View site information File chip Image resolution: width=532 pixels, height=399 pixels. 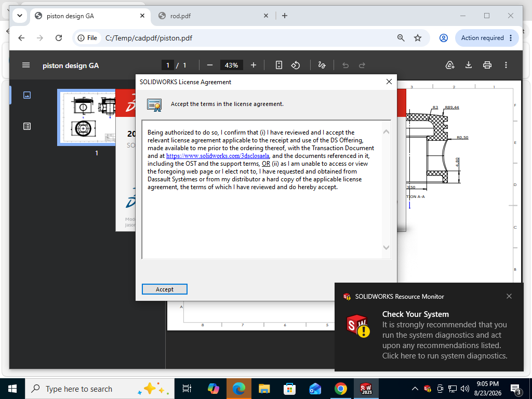[x=87, y=38]
